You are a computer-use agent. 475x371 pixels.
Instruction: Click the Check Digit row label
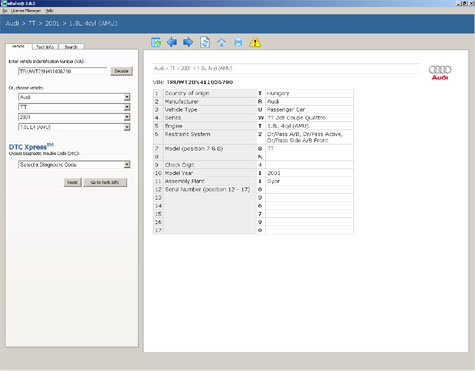click(179, 165)
